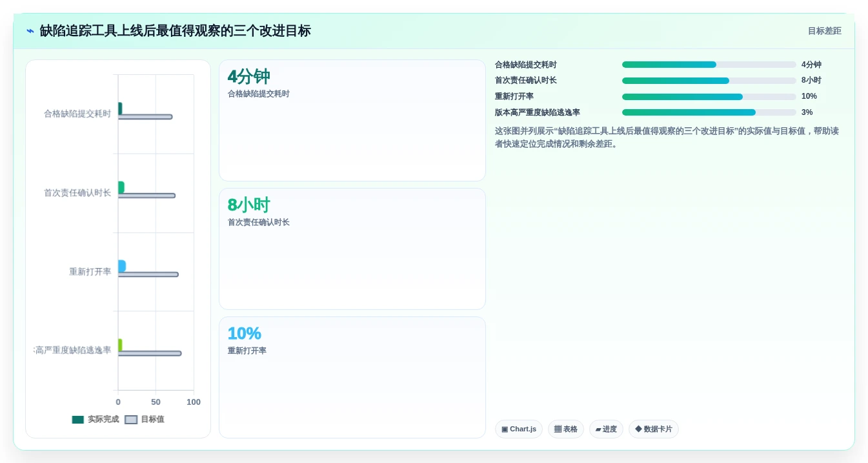This screenshot has height=463, width=868.
Task: Click the 4分钟 value in progress list
Action: pos(811,65)
